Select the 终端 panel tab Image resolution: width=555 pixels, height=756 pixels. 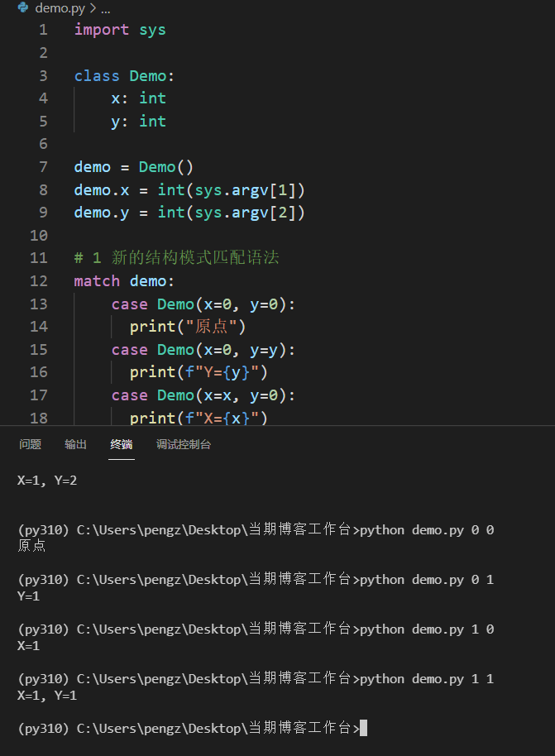pos(121,444)
